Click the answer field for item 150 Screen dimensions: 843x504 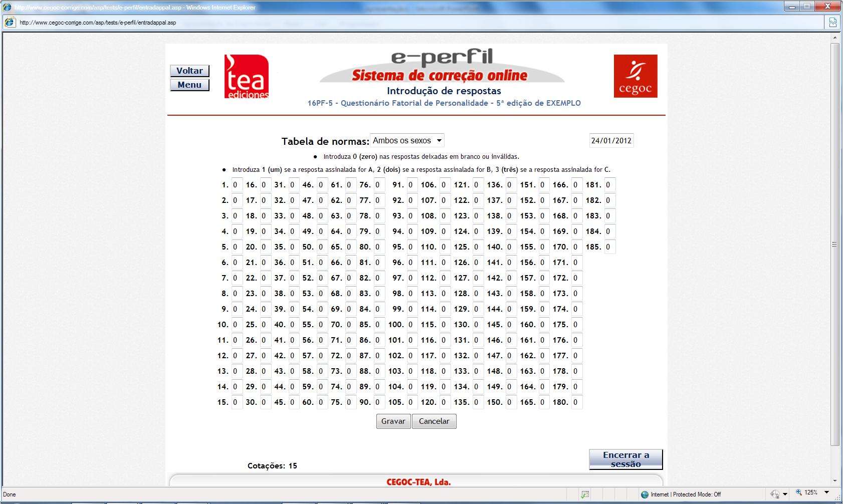(x=511, y=402)
